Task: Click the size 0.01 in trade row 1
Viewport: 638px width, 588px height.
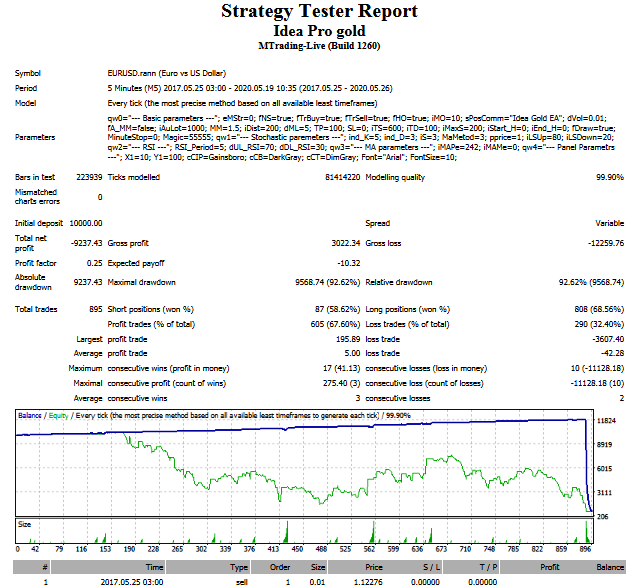Action: point(317,582)
